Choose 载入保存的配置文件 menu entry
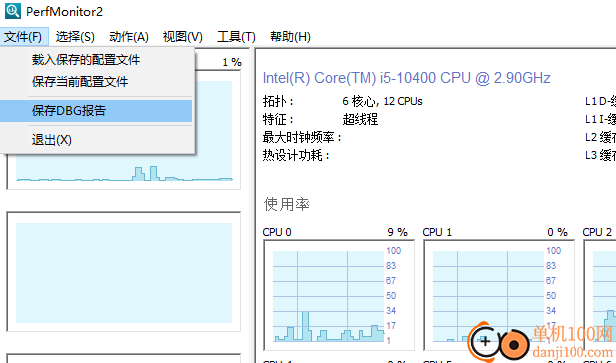Viewport: 616px width, 363px height. click(x=96, y=60)
